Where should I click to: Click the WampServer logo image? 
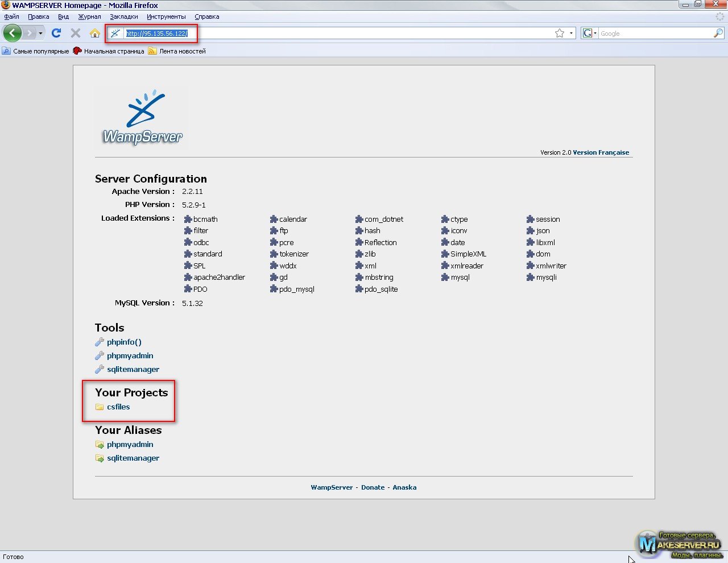tap(142, 117)
